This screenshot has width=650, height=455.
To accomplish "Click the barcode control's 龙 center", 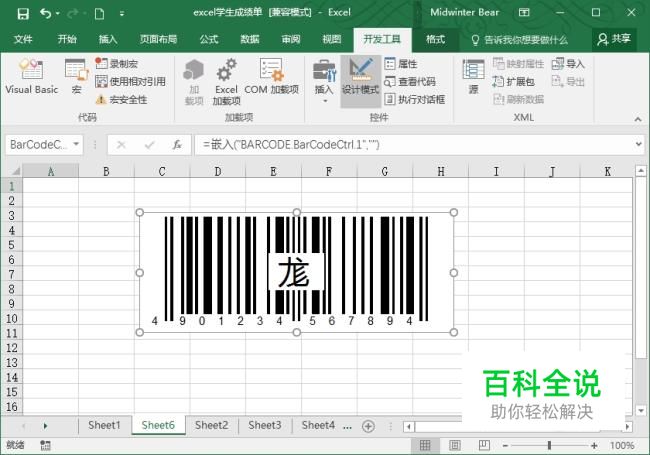I will [x=296, y=272].
